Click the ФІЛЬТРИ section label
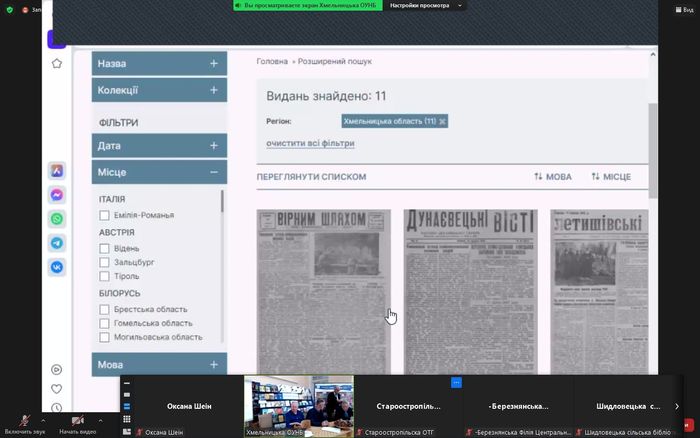 [x=118, y=123]
